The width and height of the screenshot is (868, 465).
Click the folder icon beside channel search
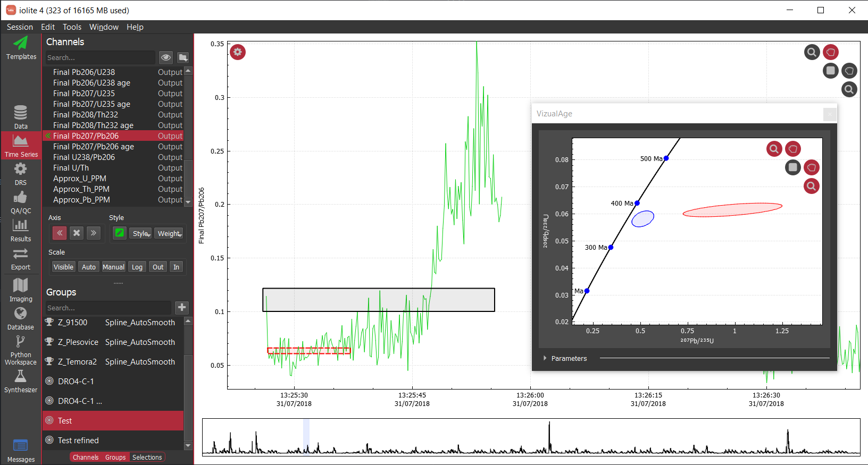(x=183, y=57)
